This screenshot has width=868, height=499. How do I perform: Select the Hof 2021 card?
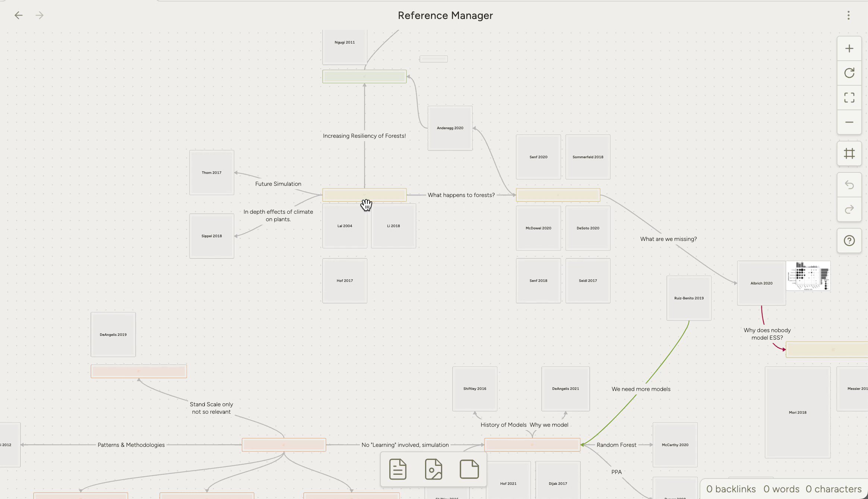(x=508, y=480)
